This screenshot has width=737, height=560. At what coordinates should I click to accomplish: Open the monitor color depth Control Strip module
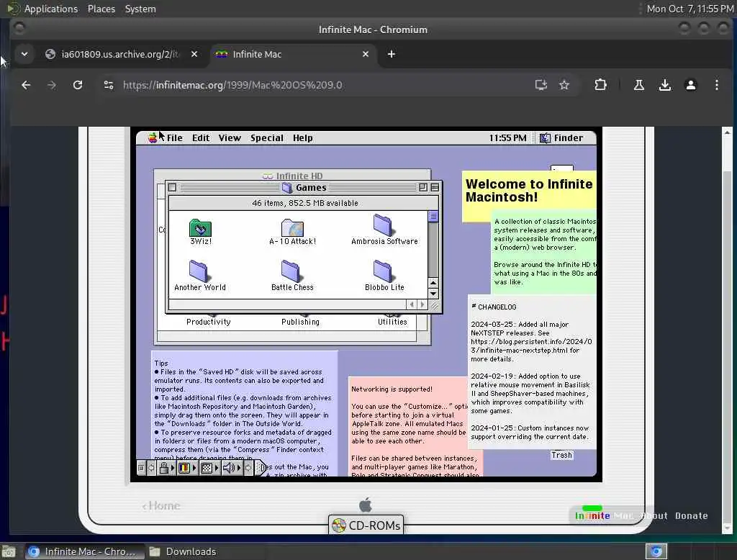186,468
